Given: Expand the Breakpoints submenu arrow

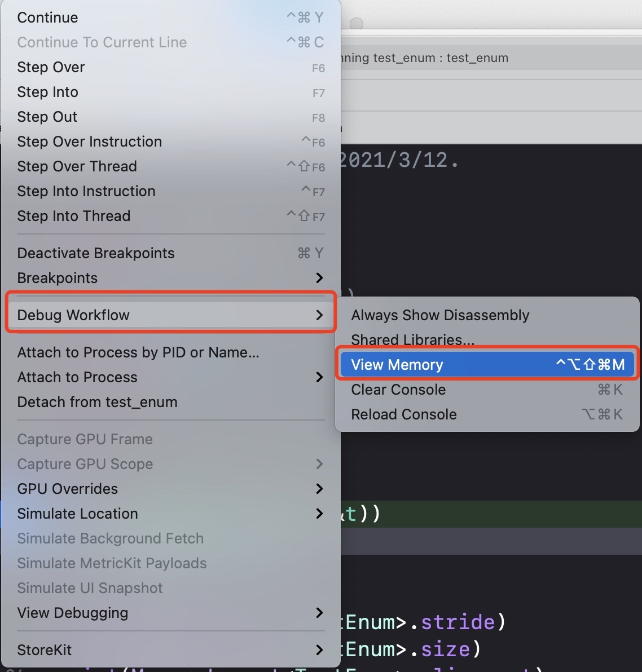Looking at the screenshot, I should pos(319,278).
